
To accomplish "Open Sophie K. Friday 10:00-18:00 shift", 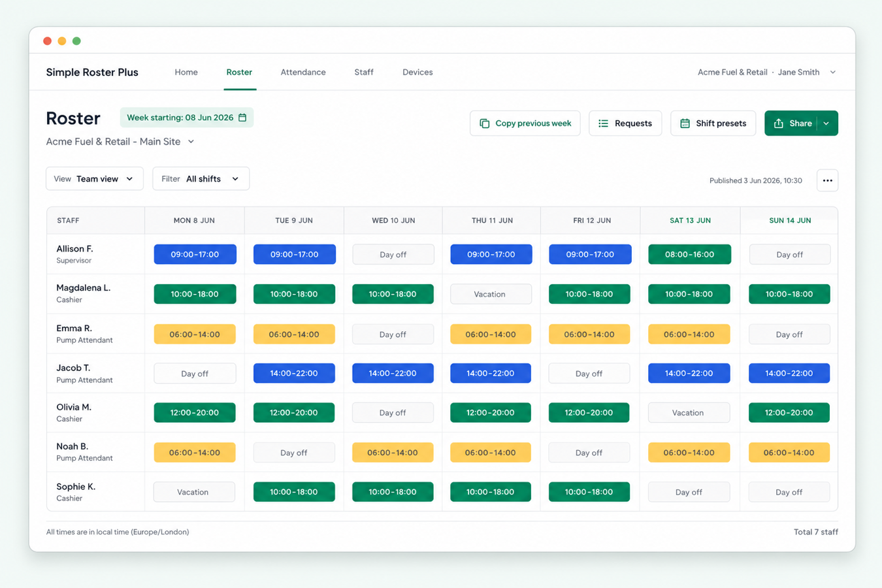I will (589, 492).
